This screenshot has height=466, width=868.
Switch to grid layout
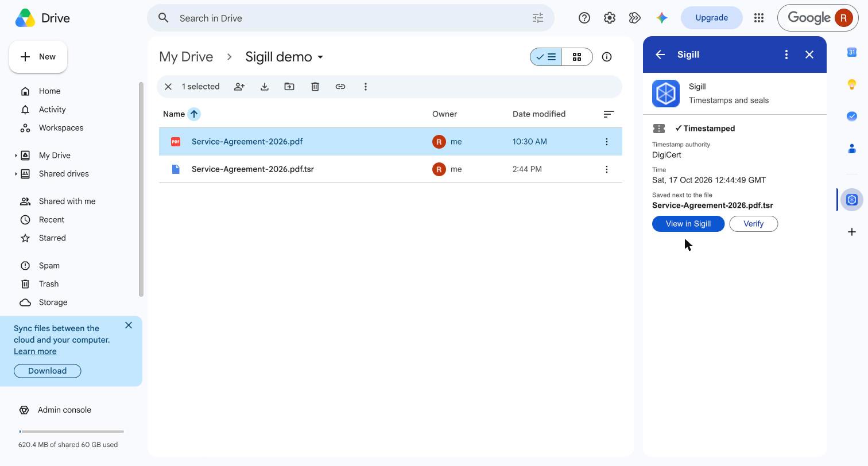coord(577,57)
